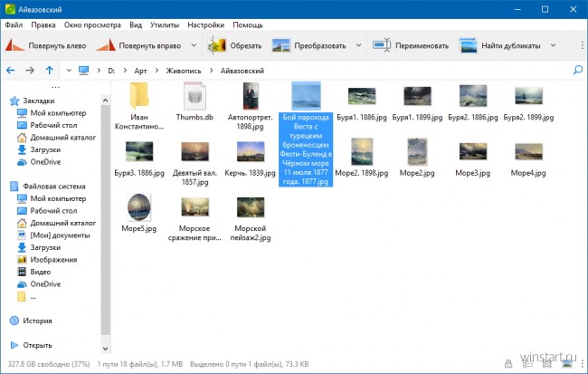Viewport: 588px width, 374px height.
Task: Open search with magnifier icon
Action: tap(578, 70)
